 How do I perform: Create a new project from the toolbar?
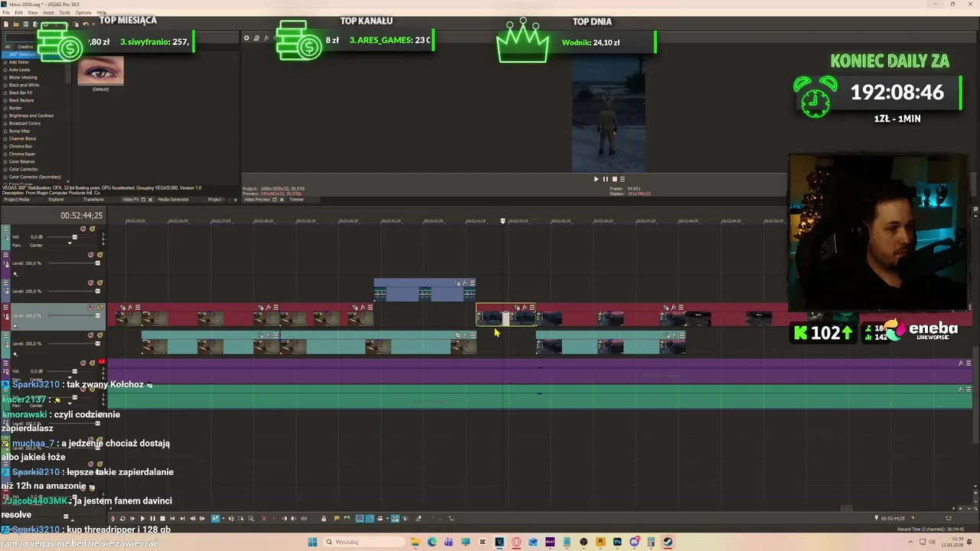(x=6, y=24)
